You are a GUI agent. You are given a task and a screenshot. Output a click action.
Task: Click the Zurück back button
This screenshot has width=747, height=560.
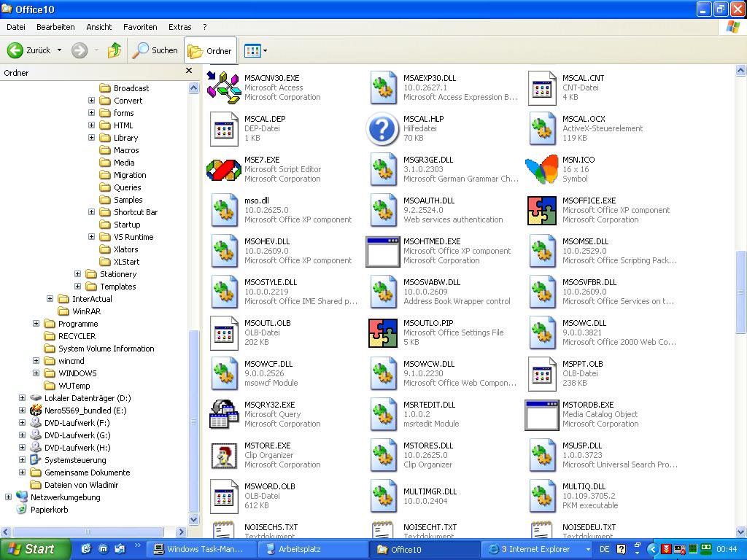[x=28, y=50]
